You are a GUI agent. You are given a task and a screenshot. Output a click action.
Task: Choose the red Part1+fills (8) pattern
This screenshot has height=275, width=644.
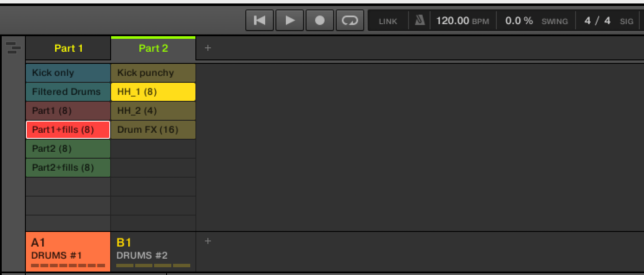(68, 130)
